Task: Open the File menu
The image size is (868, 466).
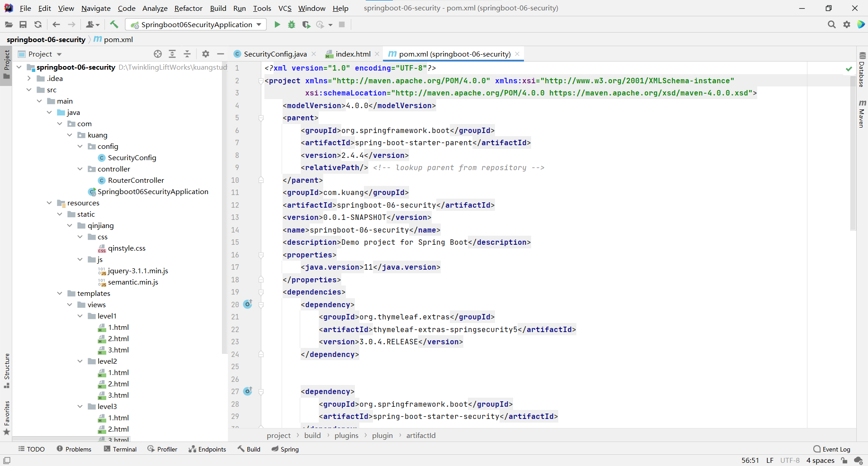Action: click(25, 8)
